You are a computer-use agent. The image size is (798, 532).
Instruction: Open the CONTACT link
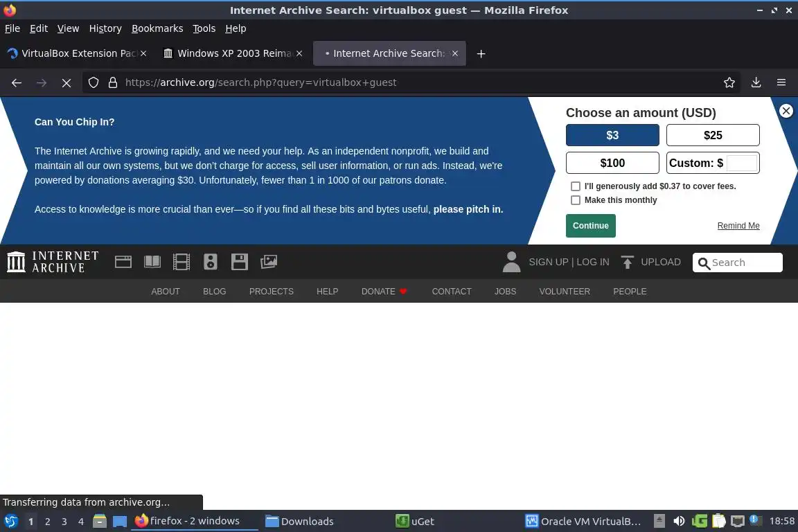pyautogui.click(x=452, y=292)
